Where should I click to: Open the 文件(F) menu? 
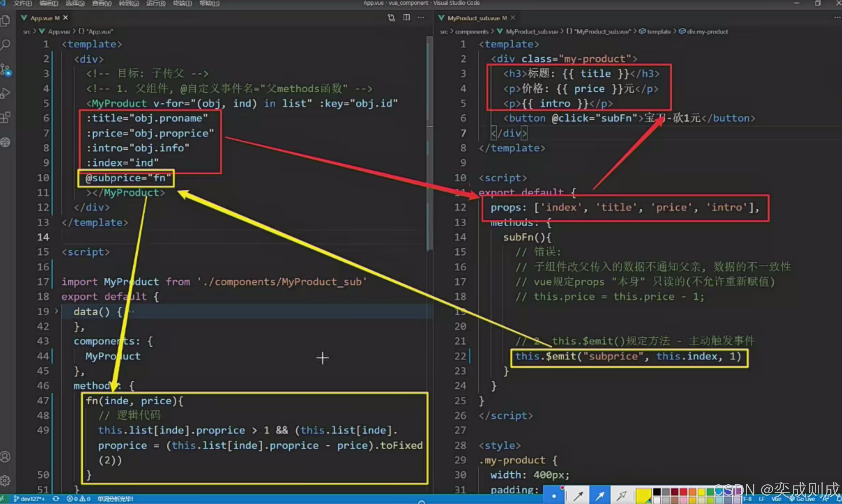(x=22, y=3)
